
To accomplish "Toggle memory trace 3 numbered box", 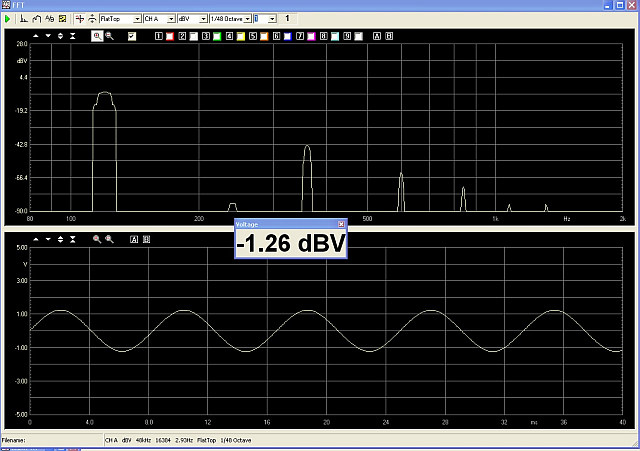I will click(x=205, y=35).
